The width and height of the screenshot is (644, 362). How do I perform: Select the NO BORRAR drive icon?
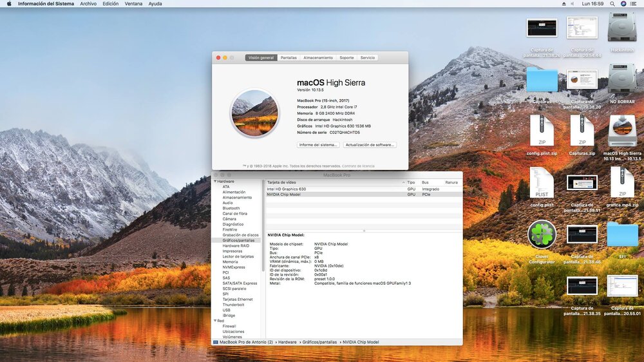[622, 80]
